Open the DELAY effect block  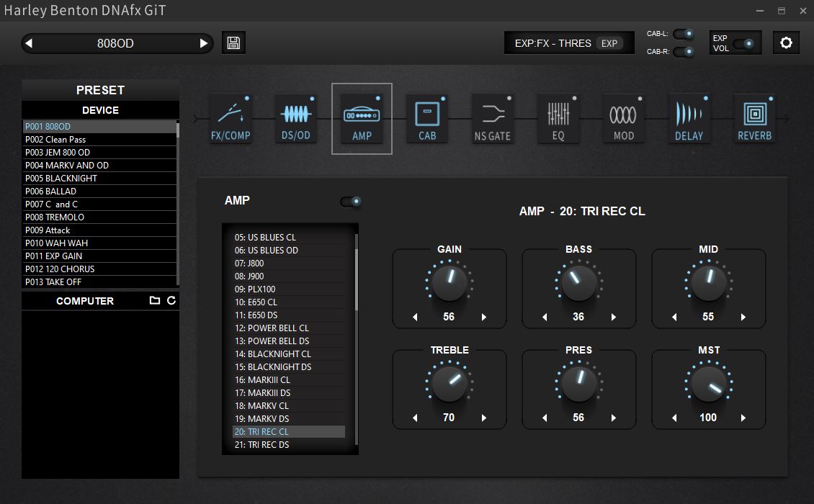point(689,120)
